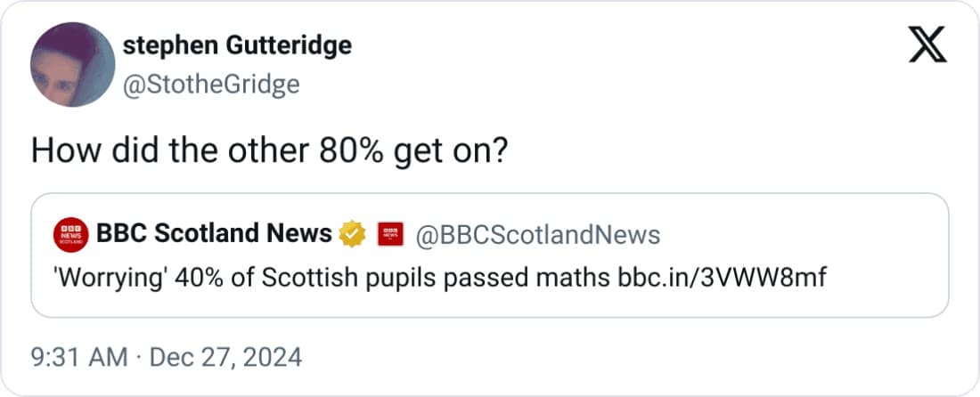
Task: Follow the bbc.in/3VWW8mf link
Action: tap(722, 277)
